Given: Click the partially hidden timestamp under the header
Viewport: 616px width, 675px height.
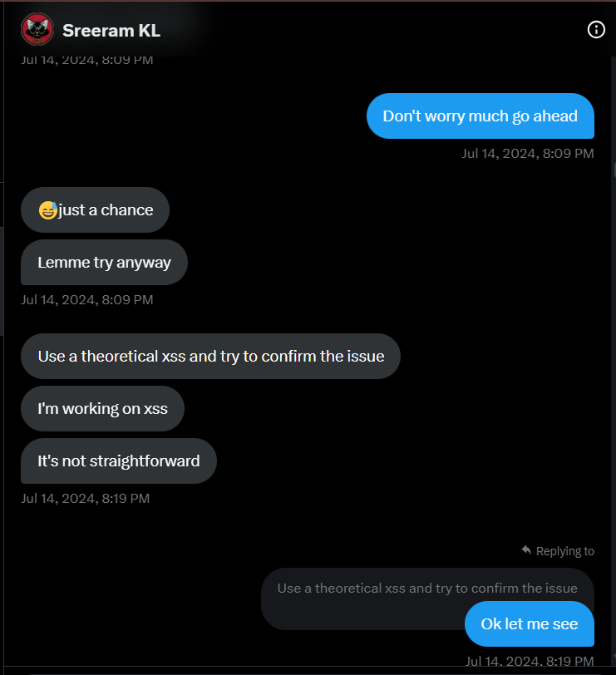Looking at the screenshot, I should (87, 61).
